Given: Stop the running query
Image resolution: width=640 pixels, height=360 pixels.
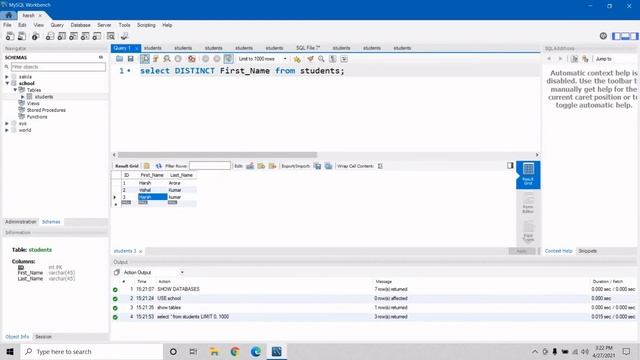Looking at the screenshot, I should pyautogui.click(x=178, y=59).
